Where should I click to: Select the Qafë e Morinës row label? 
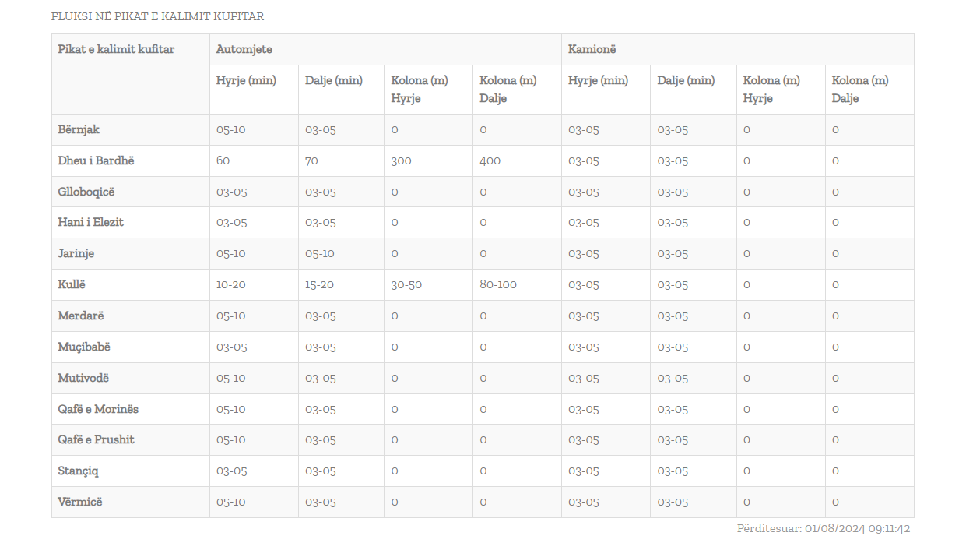pyautogui.click(x=98, y=409)
